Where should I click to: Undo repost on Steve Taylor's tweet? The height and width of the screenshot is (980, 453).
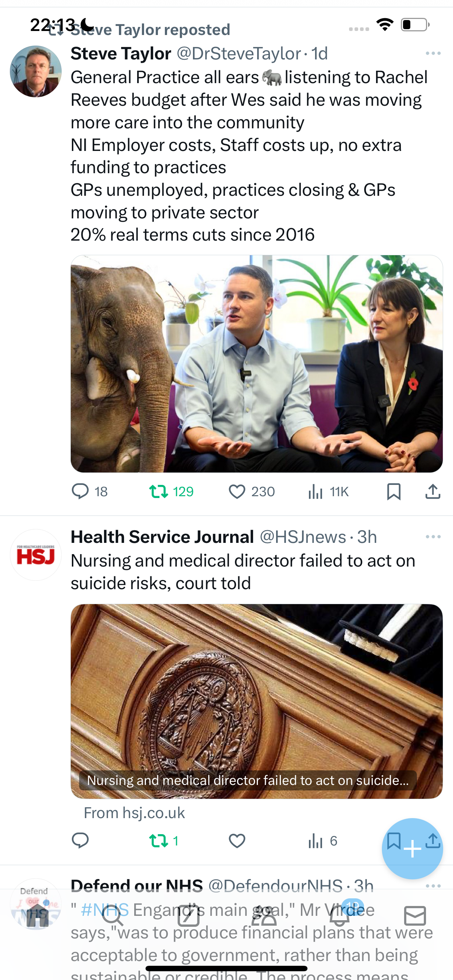pos(171,491)
